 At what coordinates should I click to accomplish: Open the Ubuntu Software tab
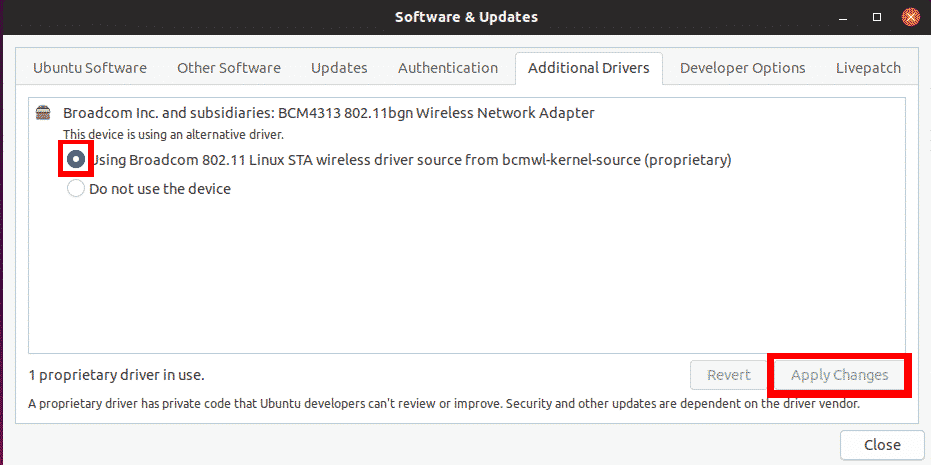click(x=90, y=68)
